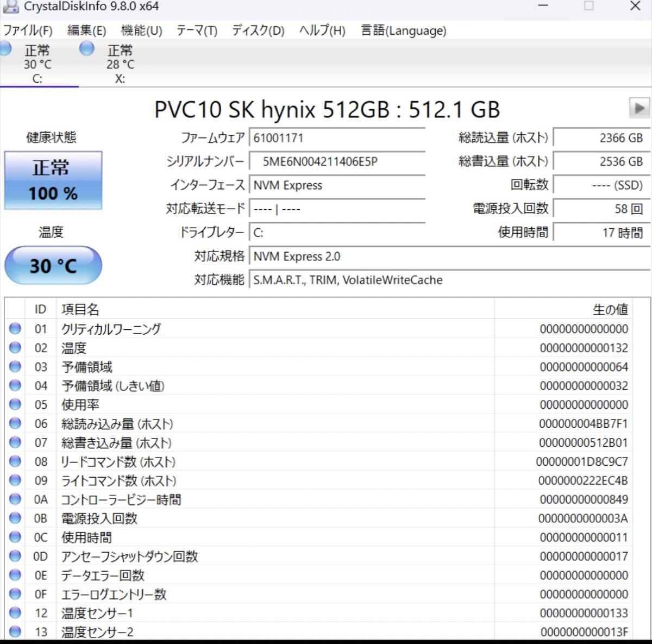Select the アンセーフシャットダウン回数 item name
The image size is (652, 644).
coord(129,557)
